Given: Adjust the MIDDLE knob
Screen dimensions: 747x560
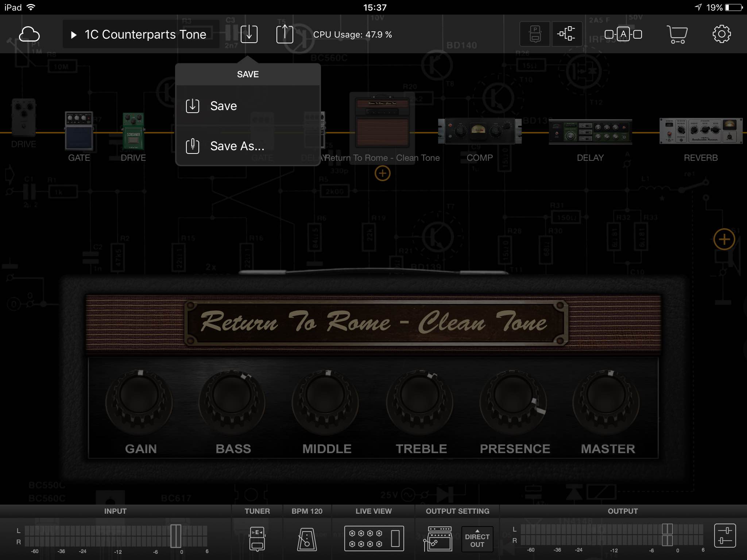Looking at the screenshot, I should (325, 402).
